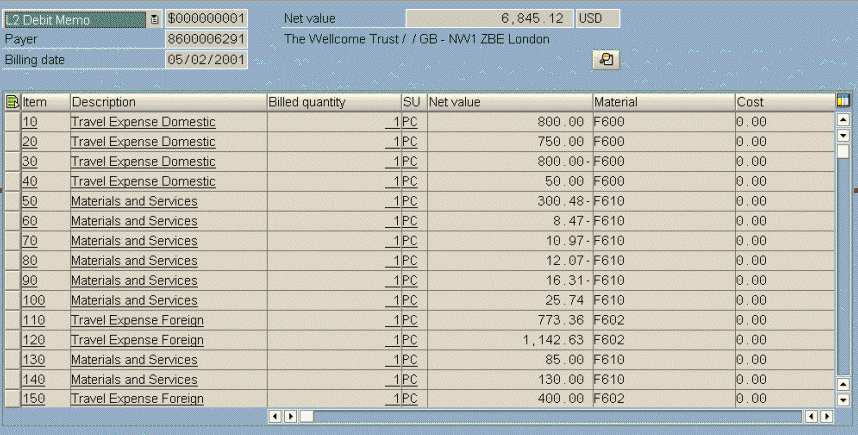Open item number 100 link
This screenshot has width=858, height=435.
click(x=35, y=300)
